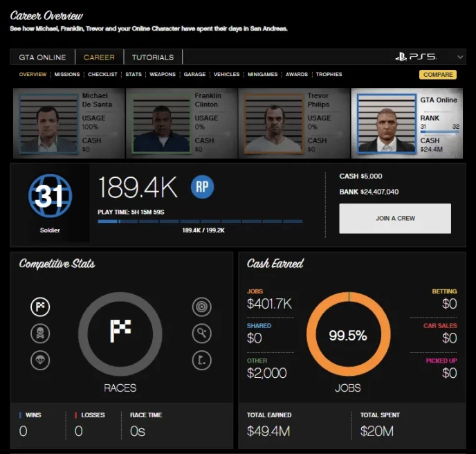
Task: Open the AWARDS submenu item
Action: [297, 75]
